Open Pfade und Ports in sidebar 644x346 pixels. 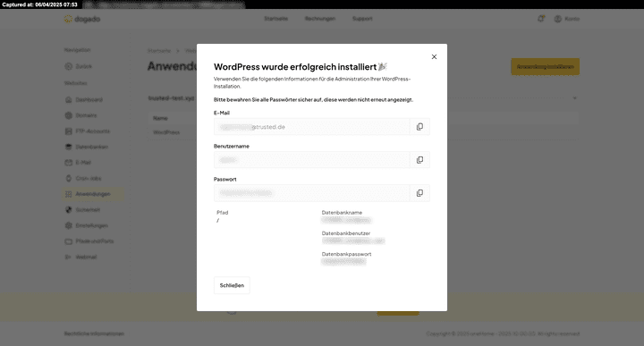pyautogui.click(x=89, y=241)
